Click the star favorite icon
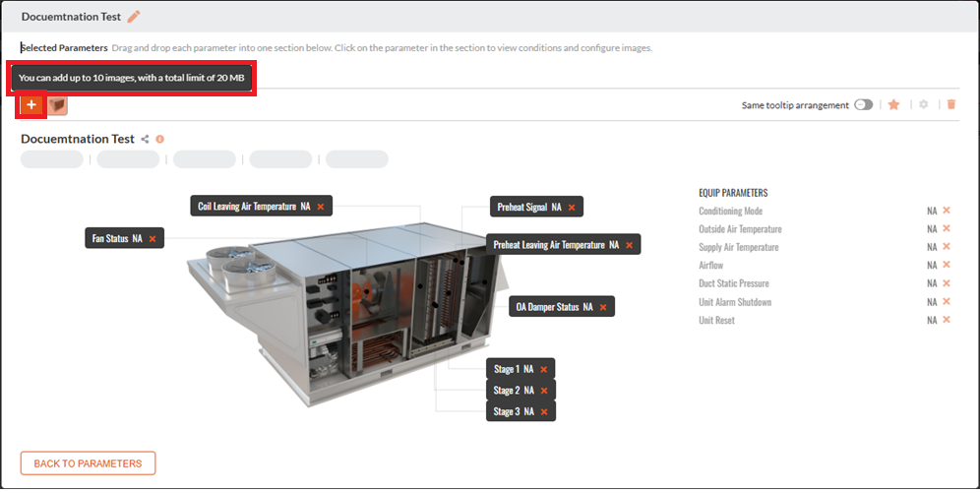980x493 pixels. pos(893,104)
